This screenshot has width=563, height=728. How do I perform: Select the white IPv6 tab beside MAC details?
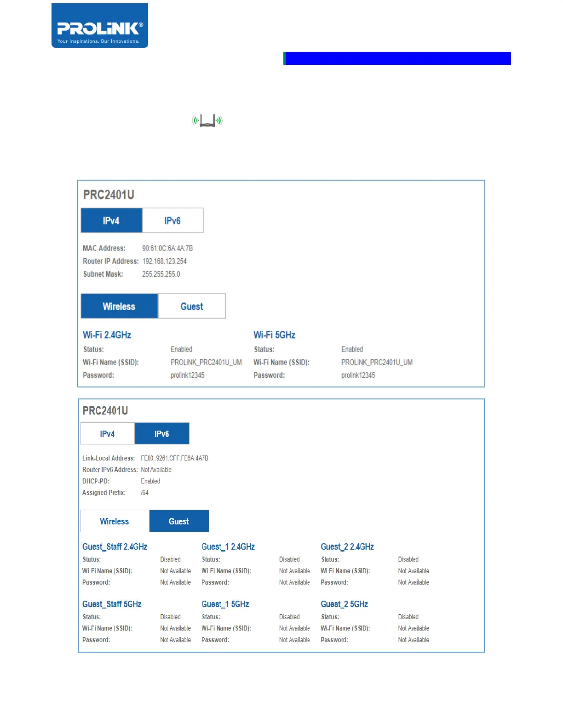click(173, 221)
